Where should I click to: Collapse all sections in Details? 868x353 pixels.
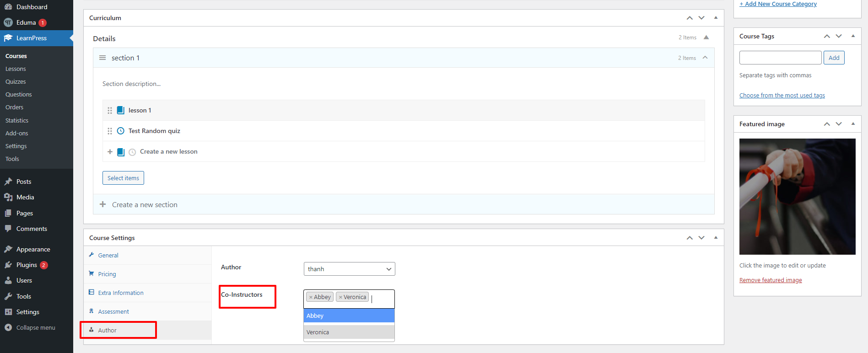pyautogui.click(x=706, y=37)
